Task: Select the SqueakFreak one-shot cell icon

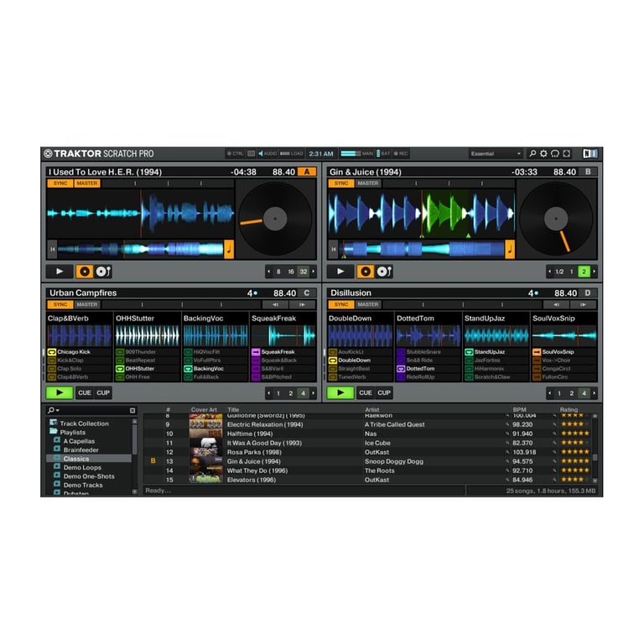Action: tap(256, 352)
